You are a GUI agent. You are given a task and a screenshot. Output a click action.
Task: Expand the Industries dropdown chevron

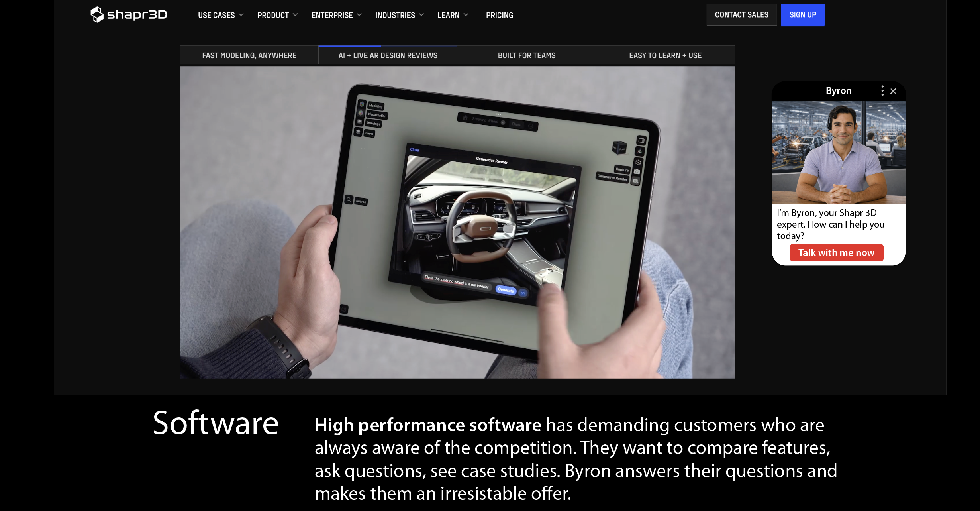(x=421, y=15)
